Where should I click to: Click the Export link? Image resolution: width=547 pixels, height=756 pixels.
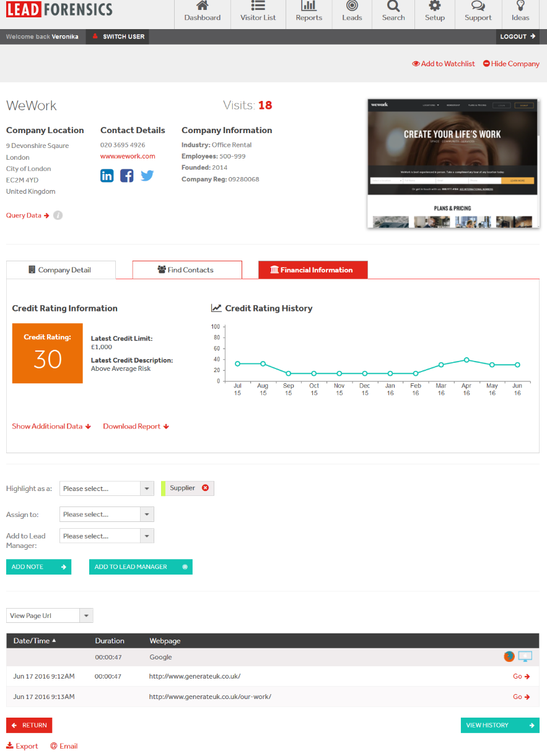22,746
